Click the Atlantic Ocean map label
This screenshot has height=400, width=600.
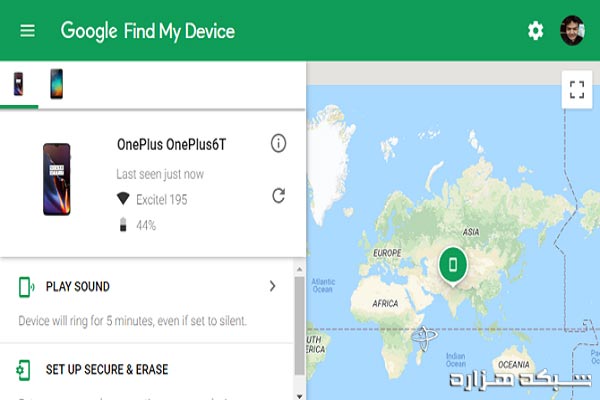323,286
